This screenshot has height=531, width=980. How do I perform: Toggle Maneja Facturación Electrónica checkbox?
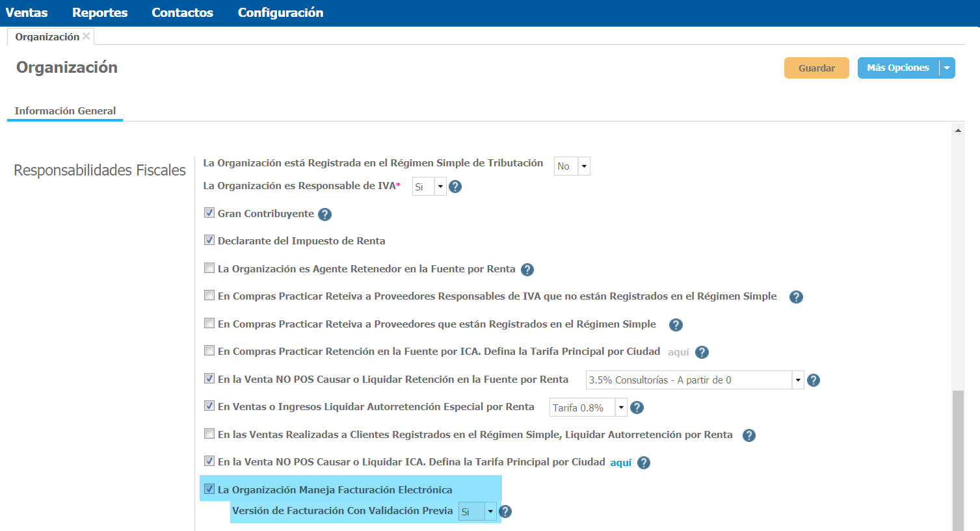pos(209,489)
